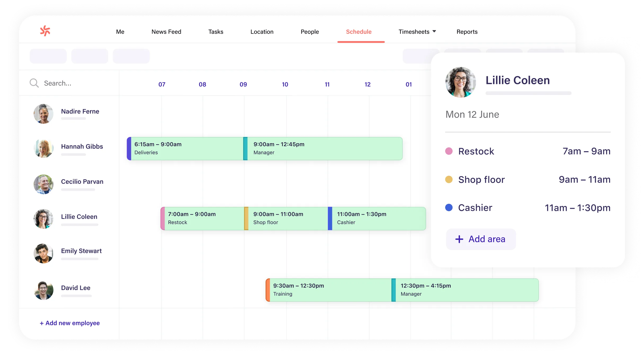The width and height of the screenshot is (644, 355).
Task: Go to the News Feed section
Action: click(166, 32)
